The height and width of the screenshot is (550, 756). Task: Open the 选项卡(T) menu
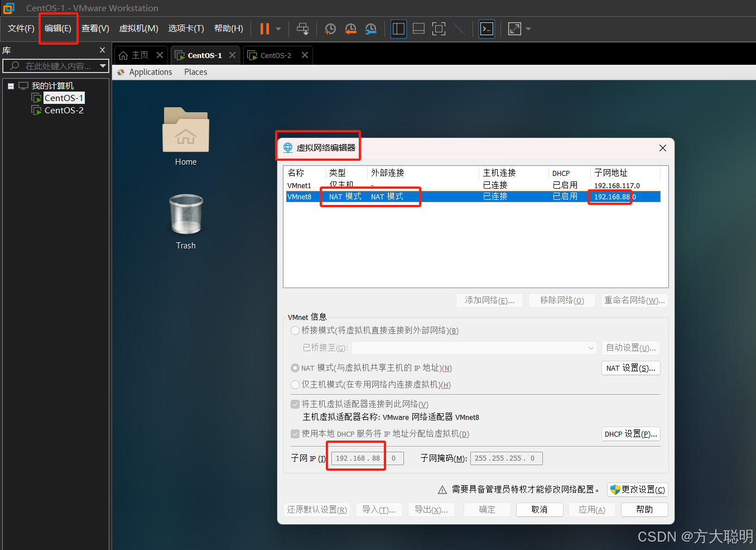tap(186, 28)
